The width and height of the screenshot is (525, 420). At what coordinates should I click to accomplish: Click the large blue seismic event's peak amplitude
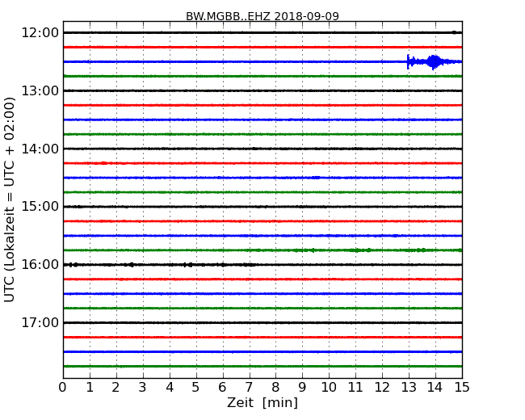point(434,62)
